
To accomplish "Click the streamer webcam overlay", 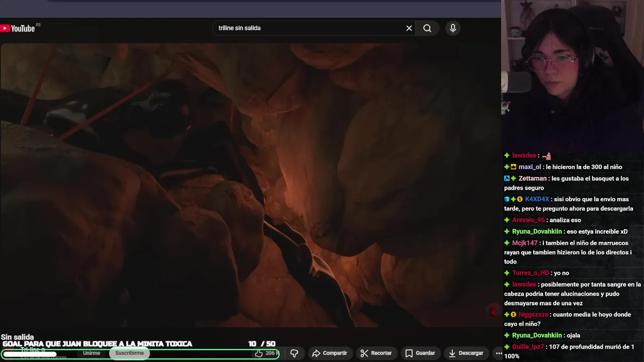I will point(573,74).
